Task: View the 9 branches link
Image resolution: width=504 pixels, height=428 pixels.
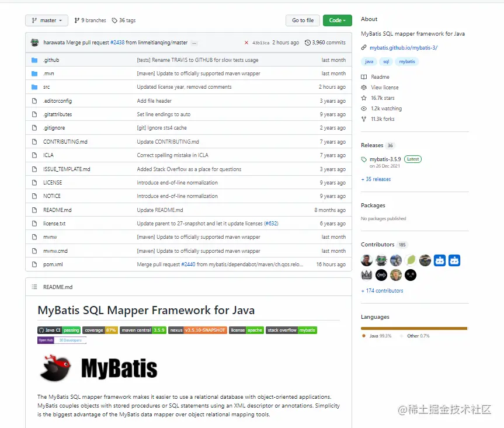Action: coord(90,20)
